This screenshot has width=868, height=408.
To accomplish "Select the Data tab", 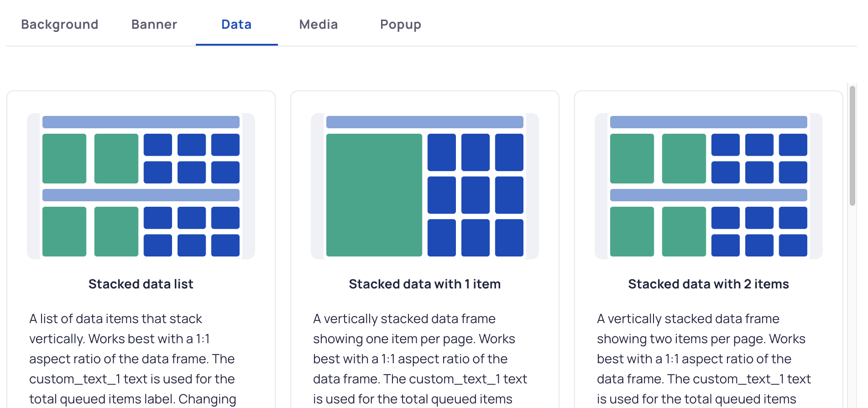I will [236, 24].
